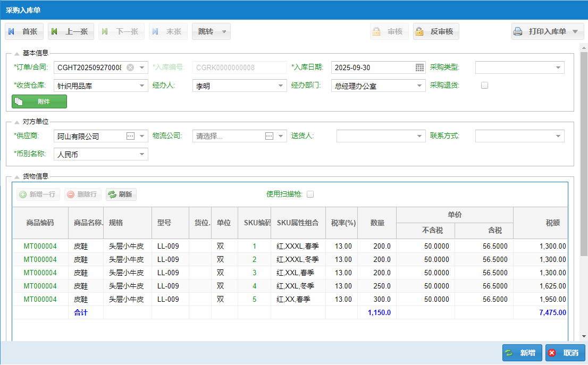The image size is (588, 365).
Task: Toggle the 采购退货 checkbox
Action: point(484,85)
